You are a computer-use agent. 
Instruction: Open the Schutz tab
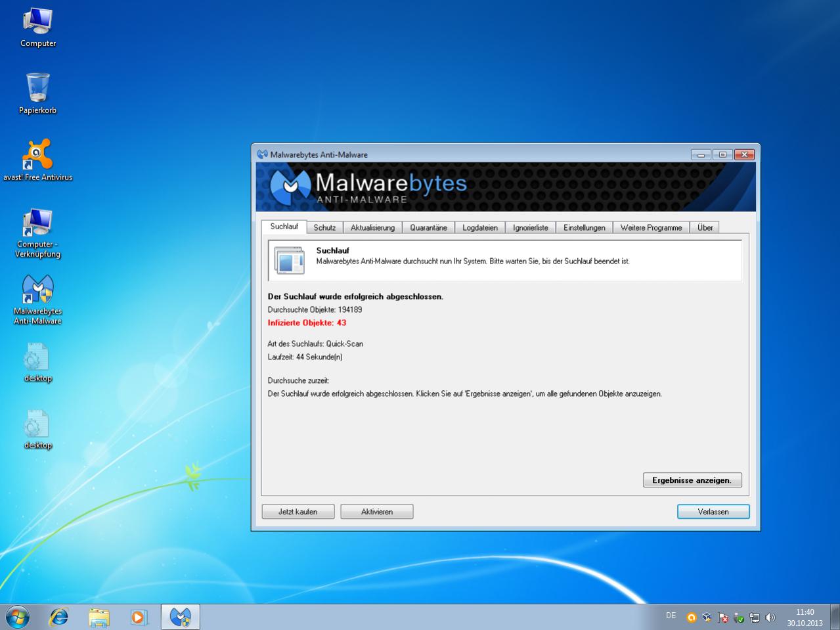pos(324,227)
